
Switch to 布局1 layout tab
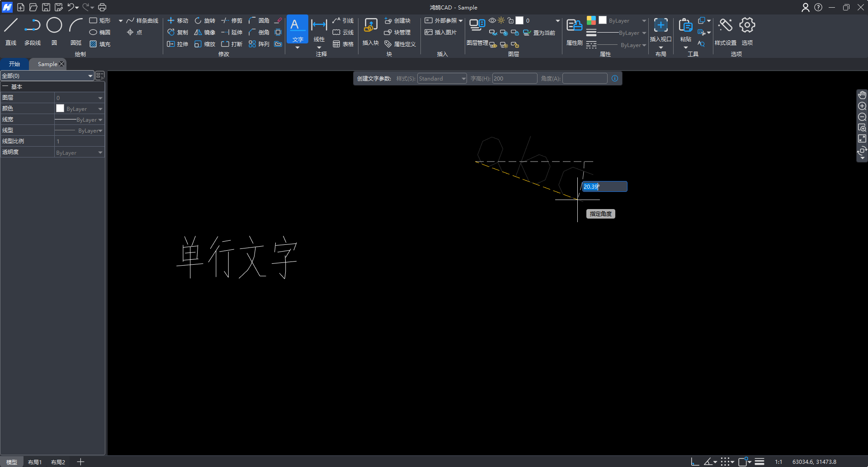pyautogui.click(x=35, y=462)
